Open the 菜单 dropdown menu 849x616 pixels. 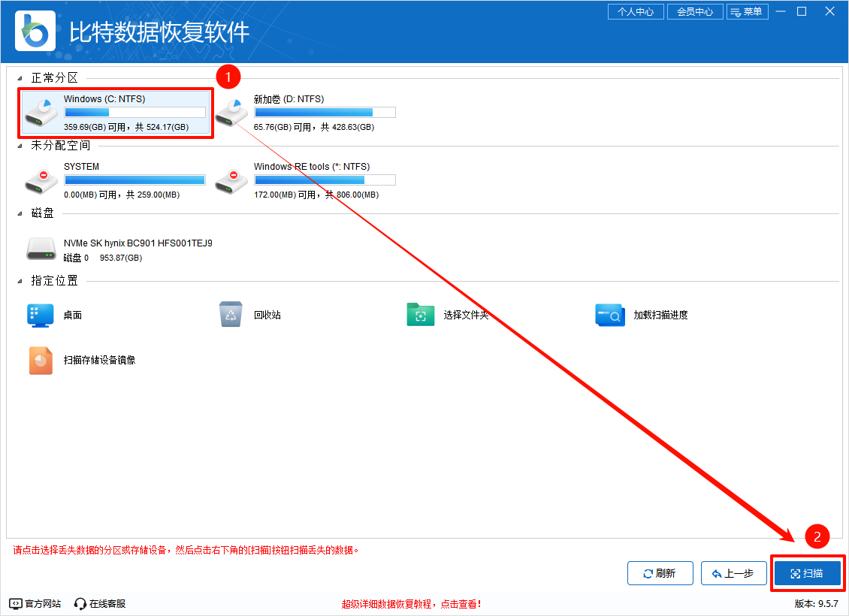(x=748, y=11)
